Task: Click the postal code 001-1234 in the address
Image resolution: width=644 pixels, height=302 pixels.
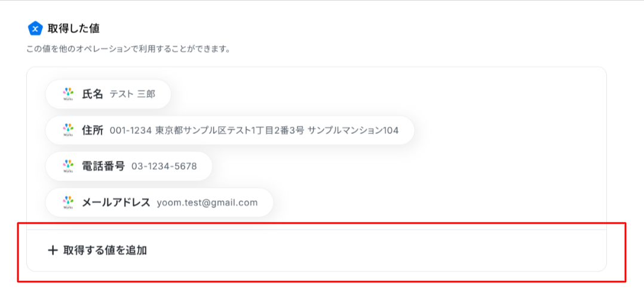Action: tap(131, 130)
